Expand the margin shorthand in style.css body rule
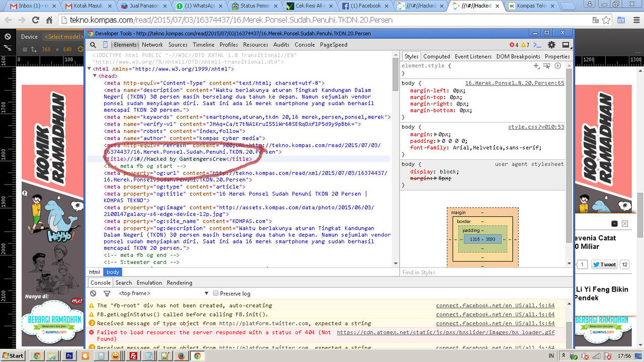This screenshot has height=362, width=644. pyautogui.click(x=436, y=134)
